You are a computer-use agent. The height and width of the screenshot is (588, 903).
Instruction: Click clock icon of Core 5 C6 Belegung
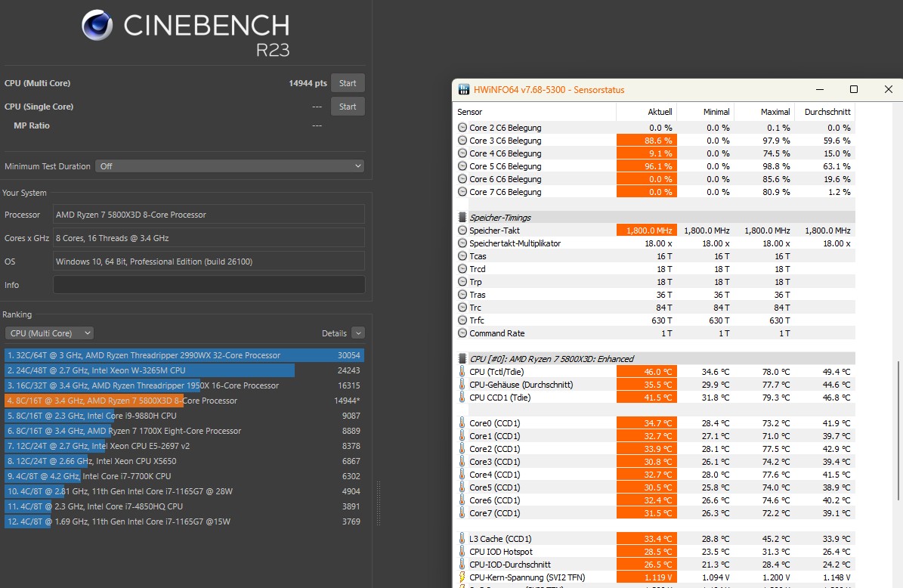tap(462, 166)
